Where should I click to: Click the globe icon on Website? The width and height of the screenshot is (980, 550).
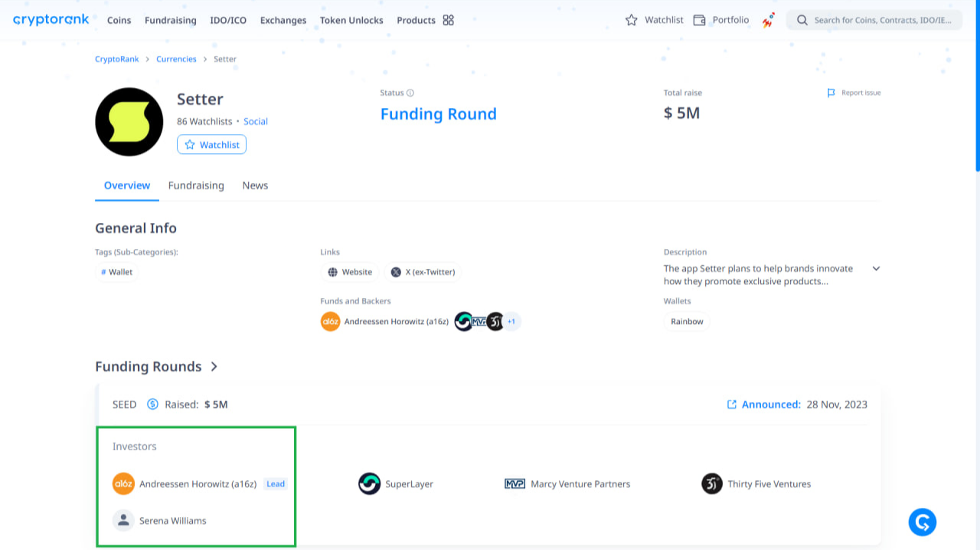tap(332, 272)
